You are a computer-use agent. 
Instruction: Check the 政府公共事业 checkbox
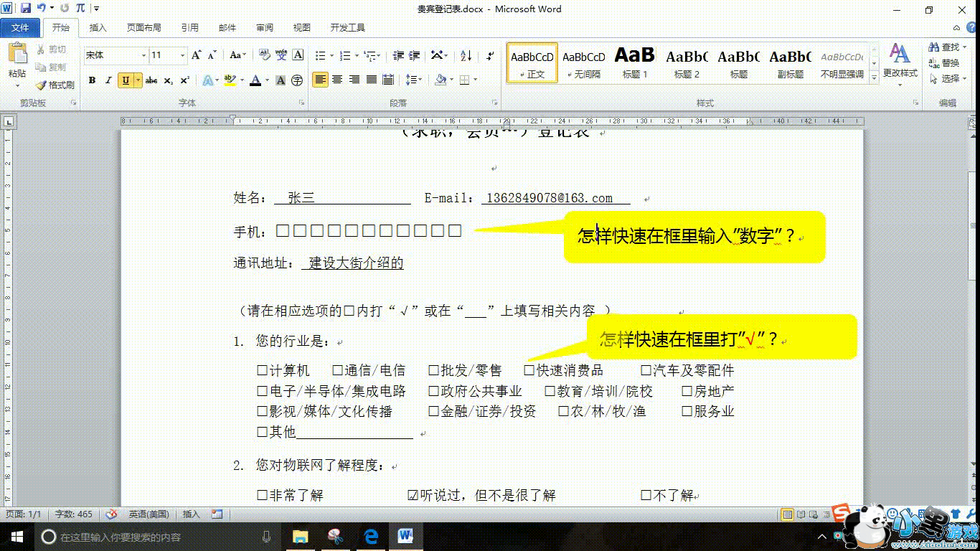pyautogui.click(x=433, y=391)
